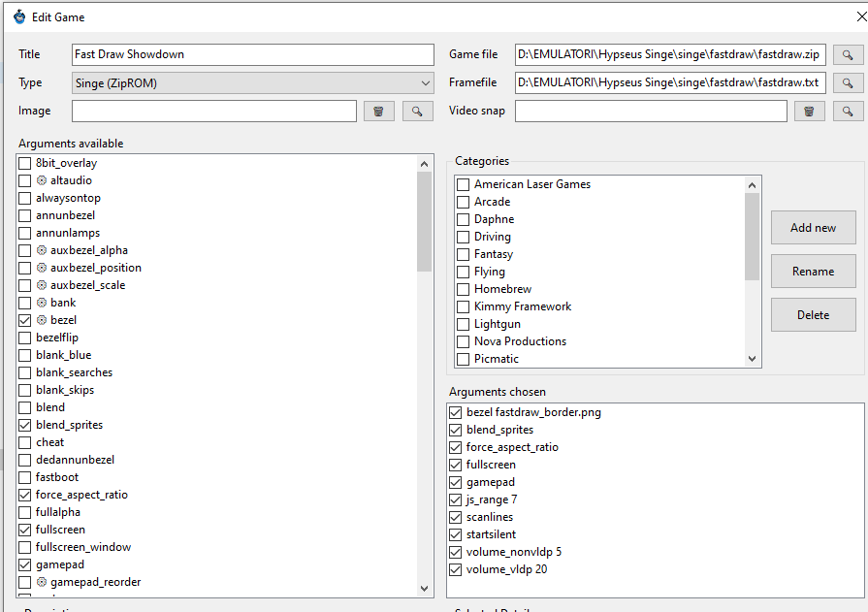Click Delete category button
868x612 pixels.
pyautogui.click(x=813, y=315)
